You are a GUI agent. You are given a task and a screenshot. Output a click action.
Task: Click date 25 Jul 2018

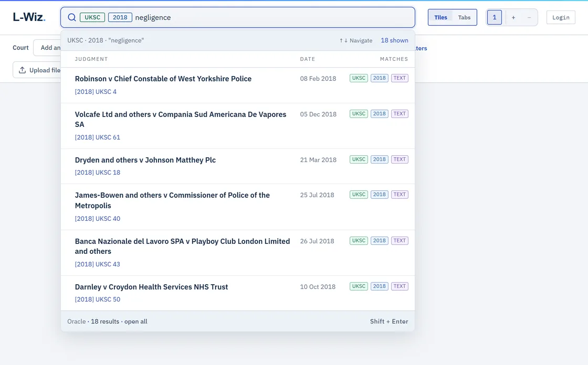[317, 195]
